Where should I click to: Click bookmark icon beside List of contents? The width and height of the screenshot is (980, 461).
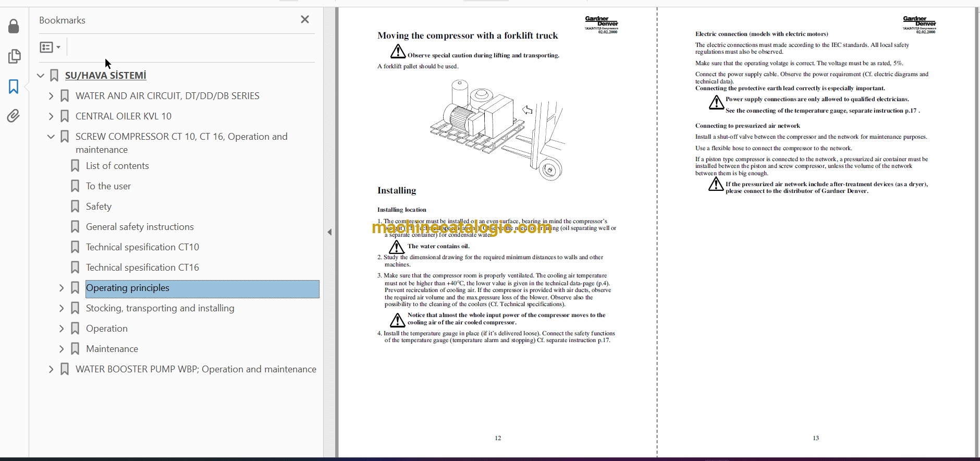click(x=75, y=166)
